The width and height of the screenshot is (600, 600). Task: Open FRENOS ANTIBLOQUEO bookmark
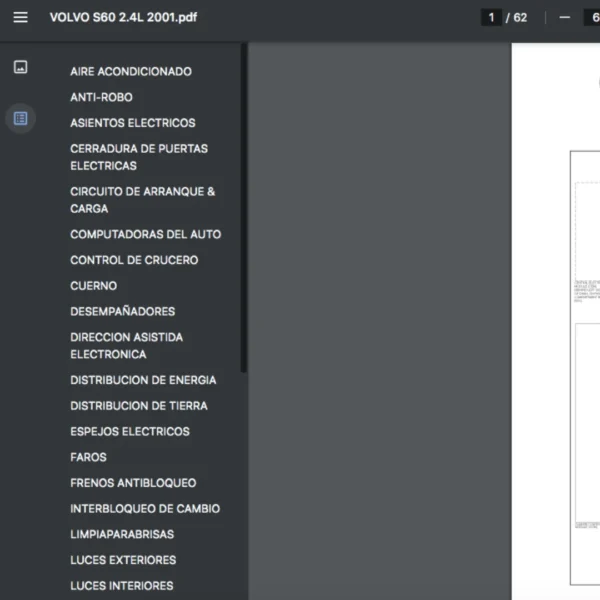pyautogui.click(x=133, y=483)
